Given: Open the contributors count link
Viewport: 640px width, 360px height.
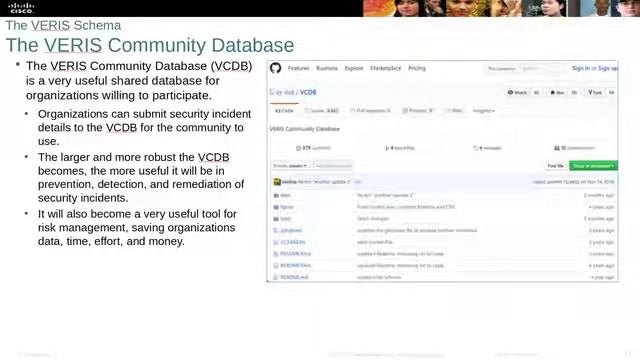Looking at the screenshot, I should [574, 148].
